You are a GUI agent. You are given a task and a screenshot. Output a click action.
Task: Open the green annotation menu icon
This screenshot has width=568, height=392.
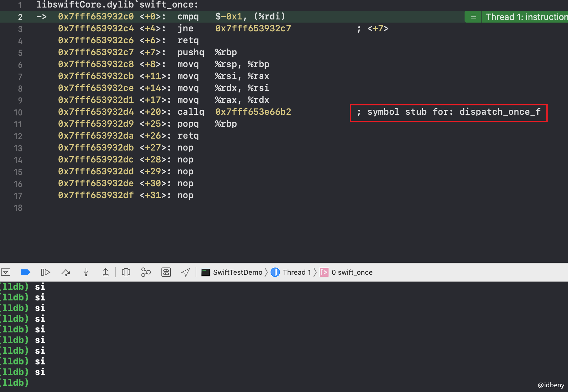473,17
